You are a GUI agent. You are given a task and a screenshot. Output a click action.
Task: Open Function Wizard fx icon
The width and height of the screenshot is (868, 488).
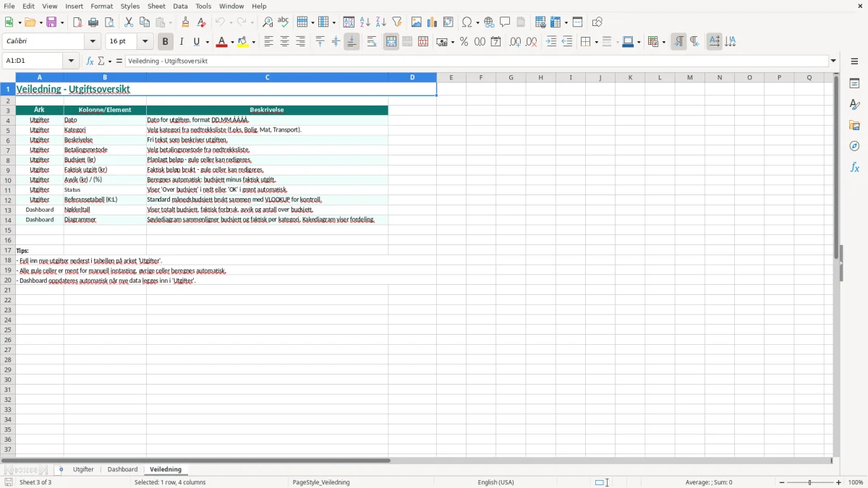pyautogui.click(x=90, y=61)
